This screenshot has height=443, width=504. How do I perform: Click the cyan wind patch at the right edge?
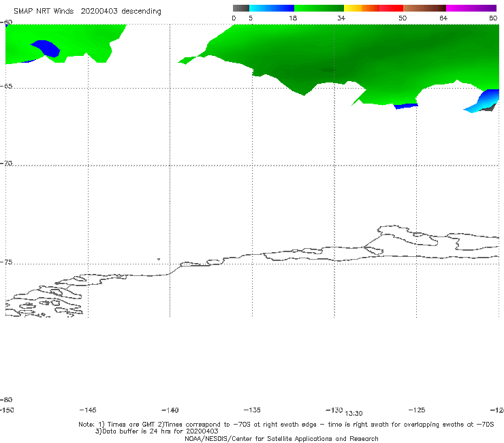click(x=482, y=102)
